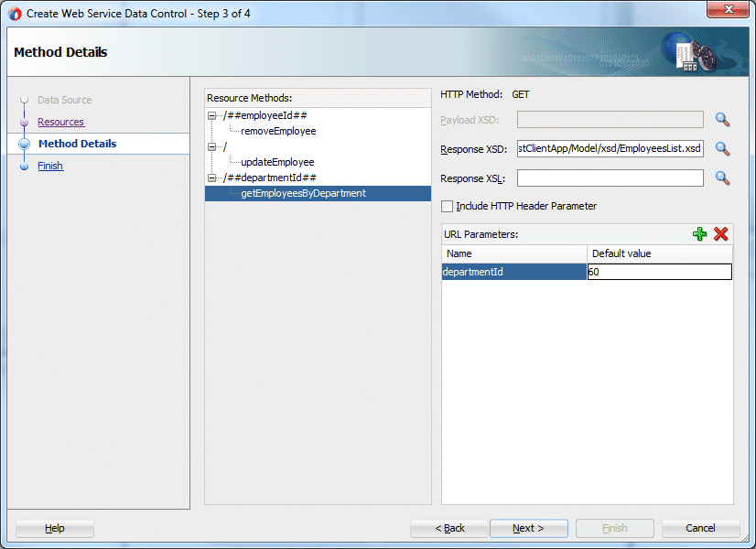Select the updateEmployee method
Screen dimensions: 756x549
coord(277,162)
